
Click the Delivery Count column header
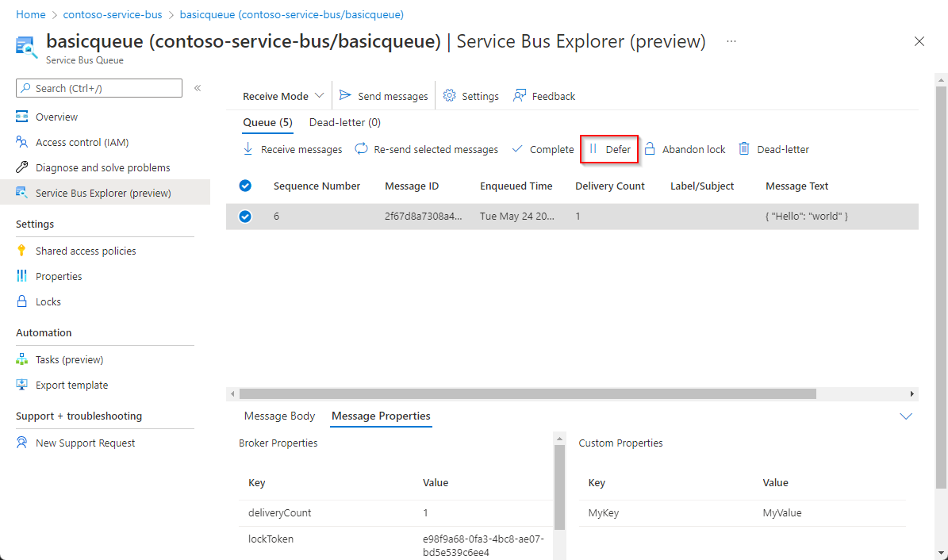click(609, 186)
